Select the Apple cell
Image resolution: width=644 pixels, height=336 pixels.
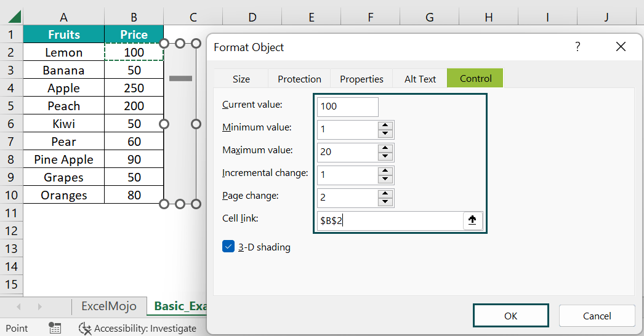point(63,88)
